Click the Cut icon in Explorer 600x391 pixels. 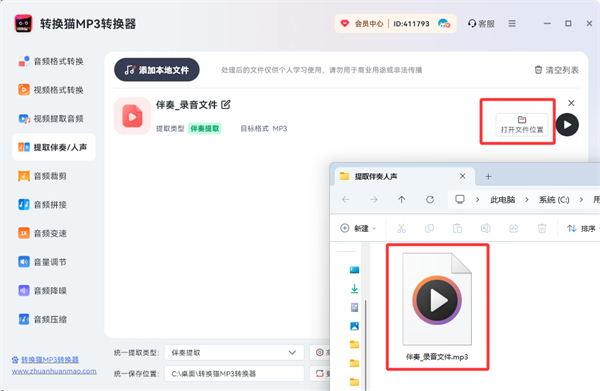(x=401, y=228)
